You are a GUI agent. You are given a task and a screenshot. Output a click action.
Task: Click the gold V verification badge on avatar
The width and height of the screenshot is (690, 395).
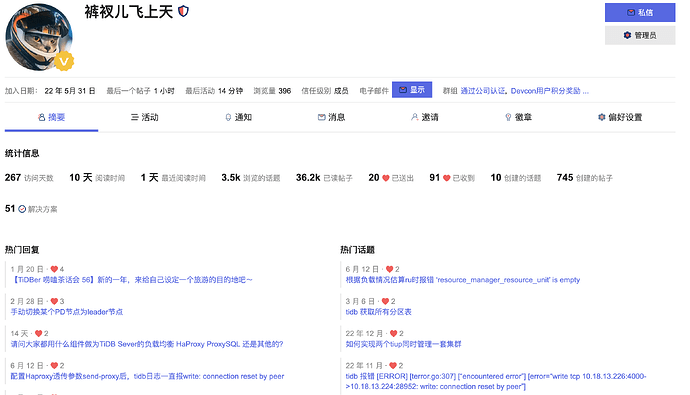pyautogui.click(x=64, y=61)
